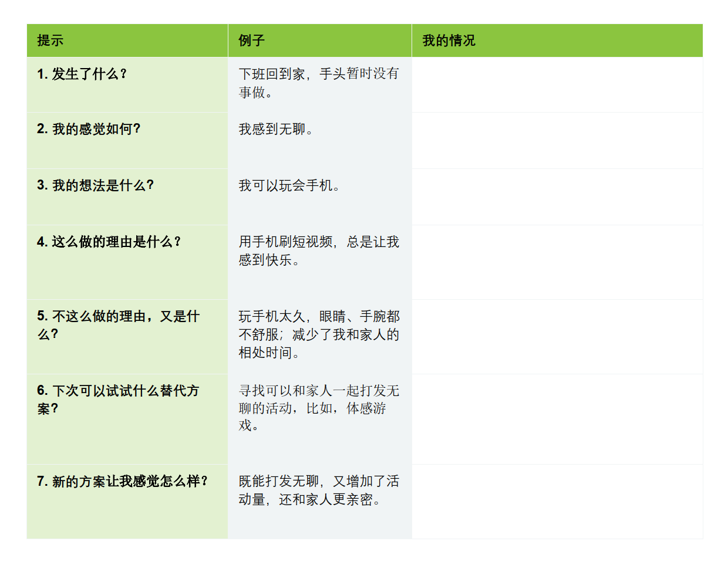Click the empty "我的情况" cell for question 3

557,197
